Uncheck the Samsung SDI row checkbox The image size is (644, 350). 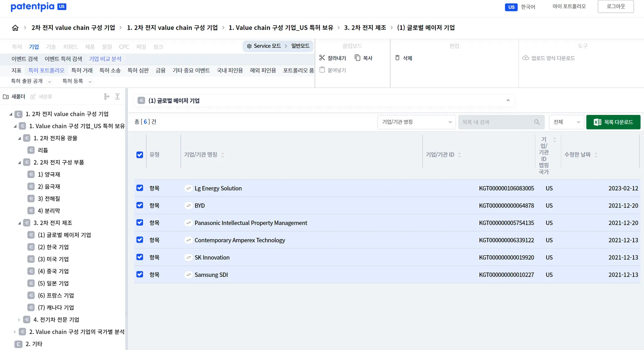tap(140, 274)
